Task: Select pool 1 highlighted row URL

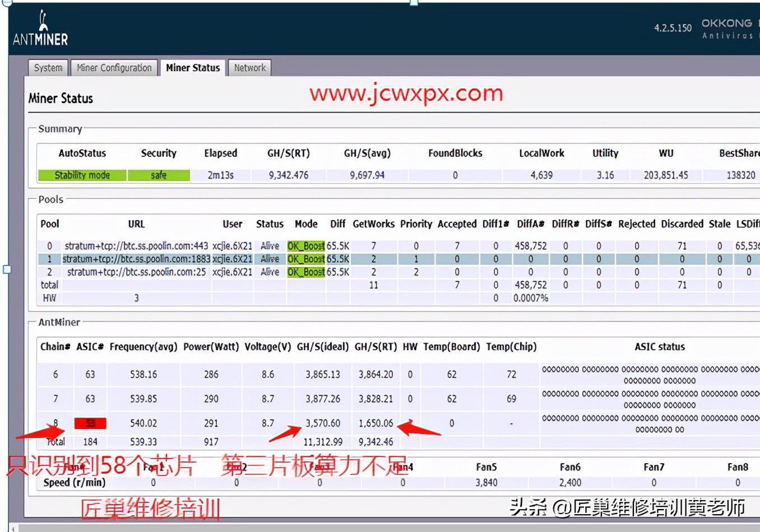Action: (136, 259)
